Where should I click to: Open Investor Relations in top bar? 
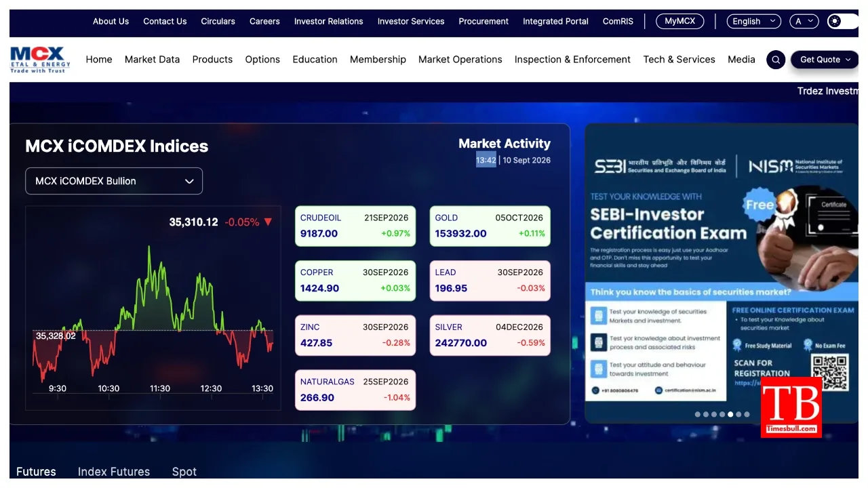click(x=329, y=21)
